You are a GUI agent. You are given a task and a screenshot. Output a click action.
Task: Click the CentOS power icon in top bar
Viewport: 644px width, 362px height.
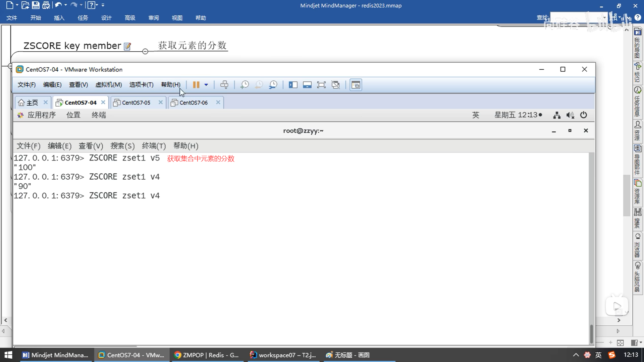[x=584, y=115]
